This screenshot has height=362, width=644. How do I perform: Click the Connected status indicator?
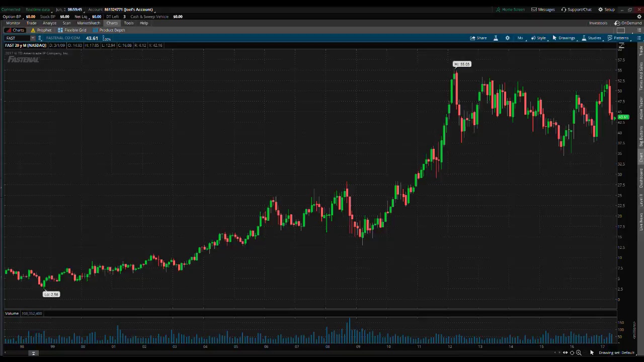pyautogui.click(x=11, y=10)
